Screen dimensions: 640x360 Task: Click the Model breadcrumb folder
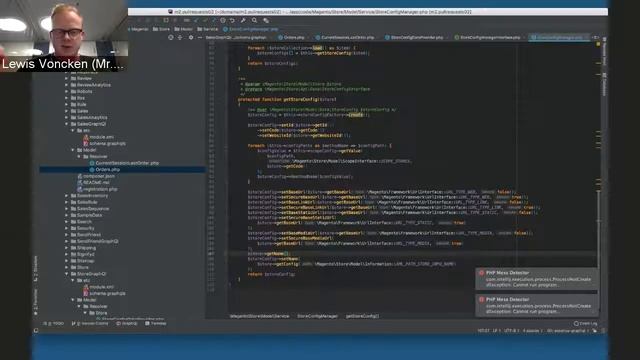[183, 29]
